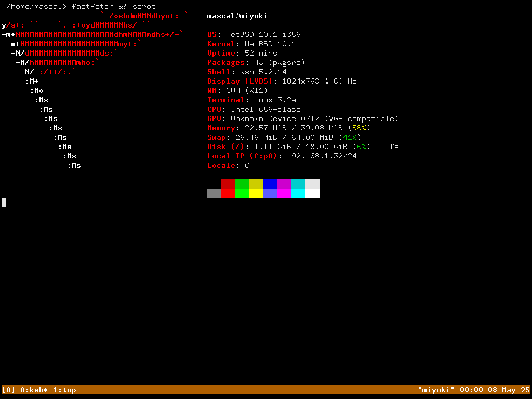Click the Terminal value tmux 3.2a
The image size is (532, 399).
(275, 100)
